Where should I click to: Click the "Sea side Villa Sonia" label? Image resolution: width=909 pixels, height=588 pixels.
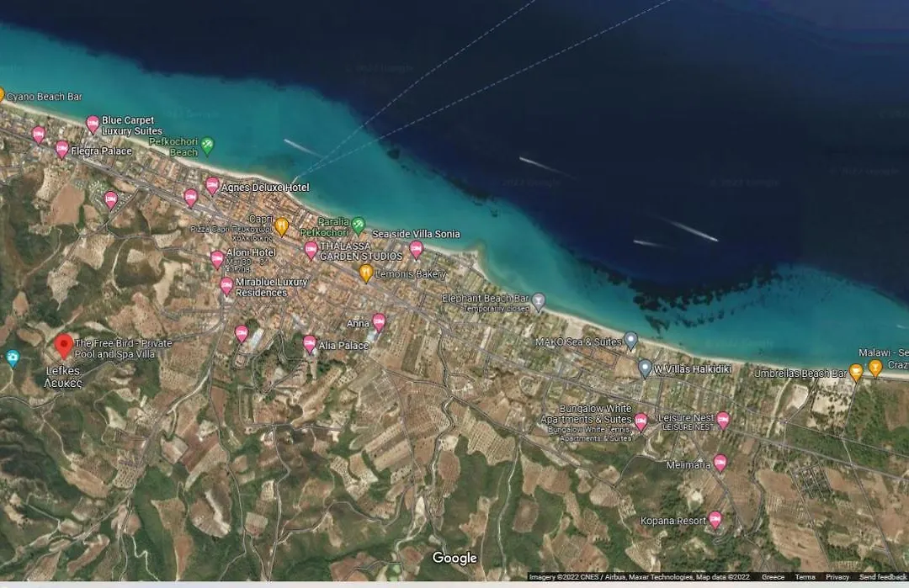[416, 234]
